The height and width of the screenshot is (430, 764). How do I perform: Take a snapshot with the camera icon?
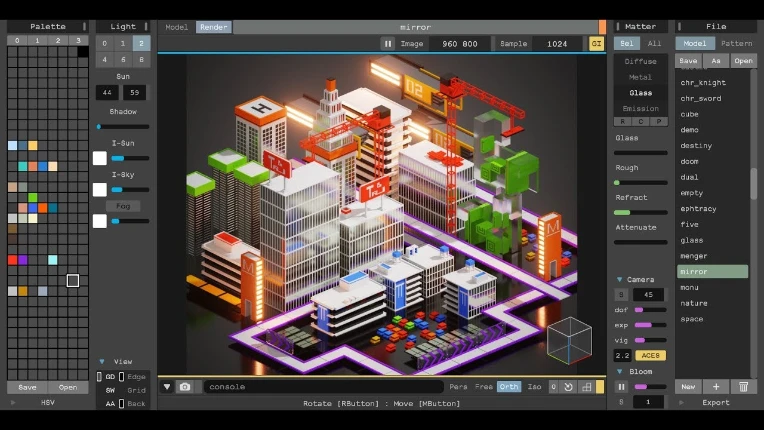[185, 387]
